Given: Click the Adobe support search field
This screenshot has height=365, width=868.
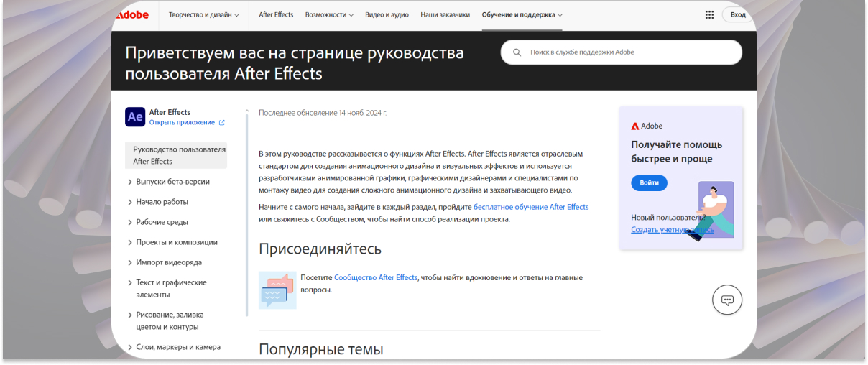Looking at the screenshot, I should point(622,52).
